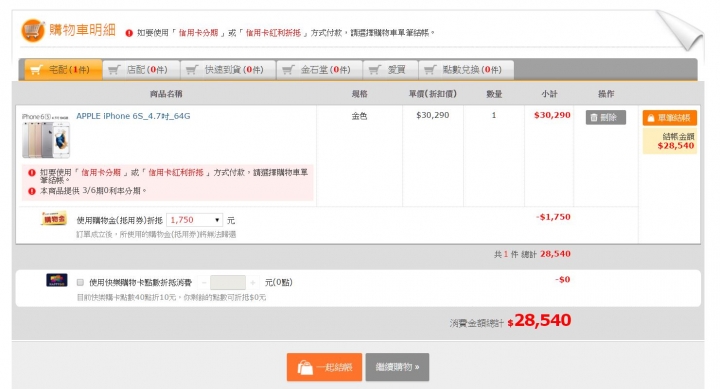The image size is (720, 389).
Task: Switch to 宅配(1件) tab
Action: point(63,70)
